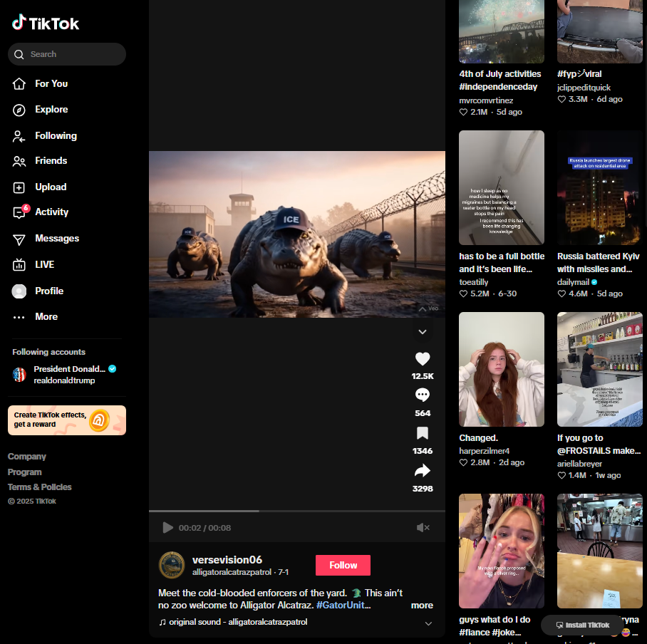Open comments via the speech bubble icon
This screenshot has height=644, width=647.
[x=423, y=395]
